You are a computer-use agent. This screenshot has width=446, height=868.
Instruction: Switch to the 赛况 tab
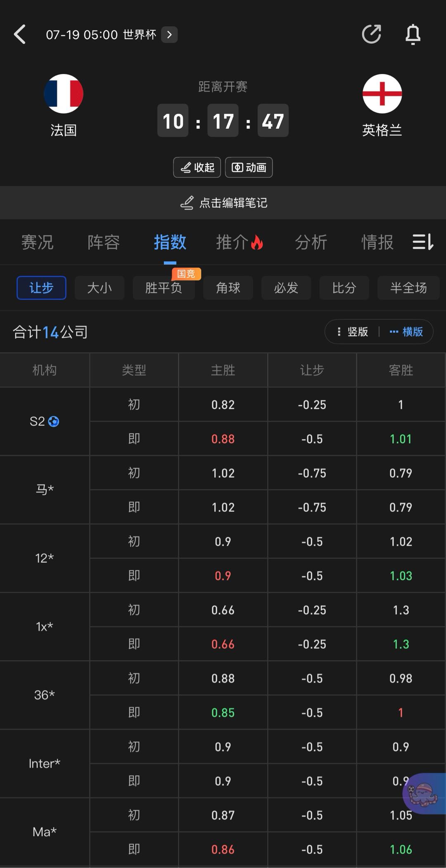(38, 242)
